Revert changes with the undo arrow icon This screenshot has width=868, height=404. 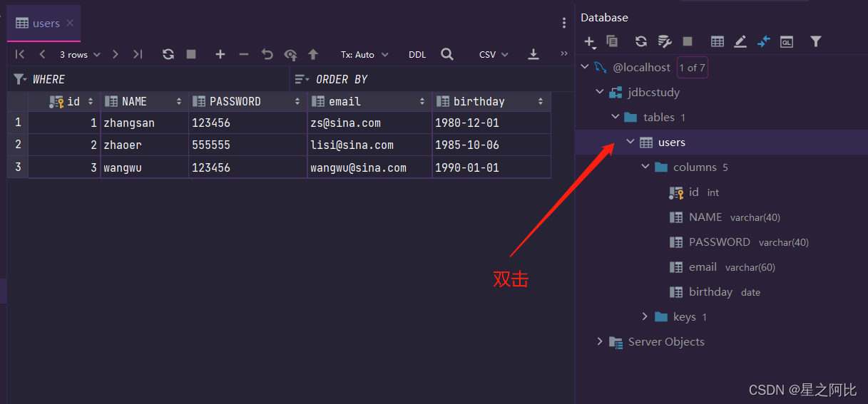267,54
